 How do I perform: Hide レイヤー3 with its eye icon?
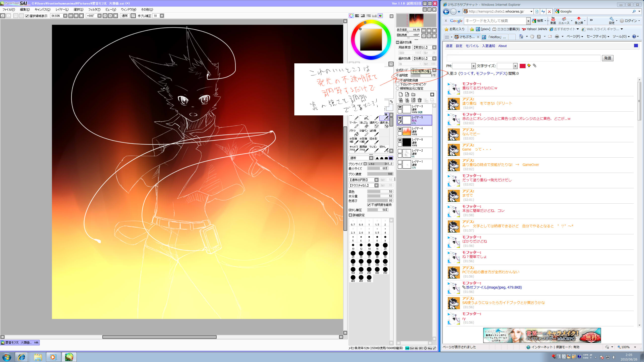400,107
